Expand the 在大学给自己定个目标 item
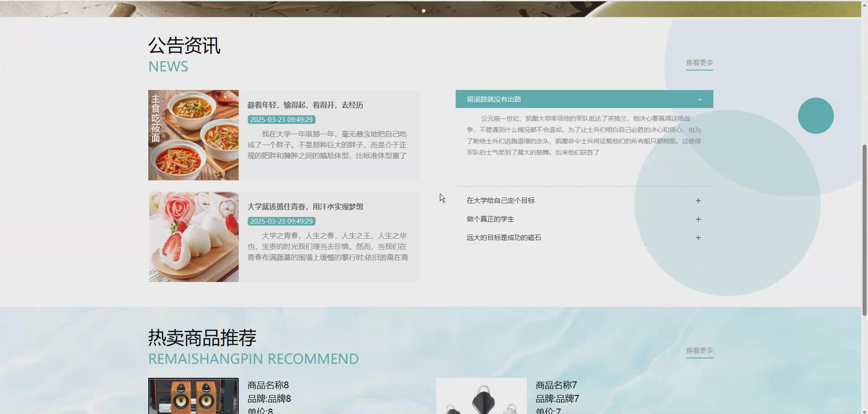The image size is (868, 414). [x=698, y=200]
